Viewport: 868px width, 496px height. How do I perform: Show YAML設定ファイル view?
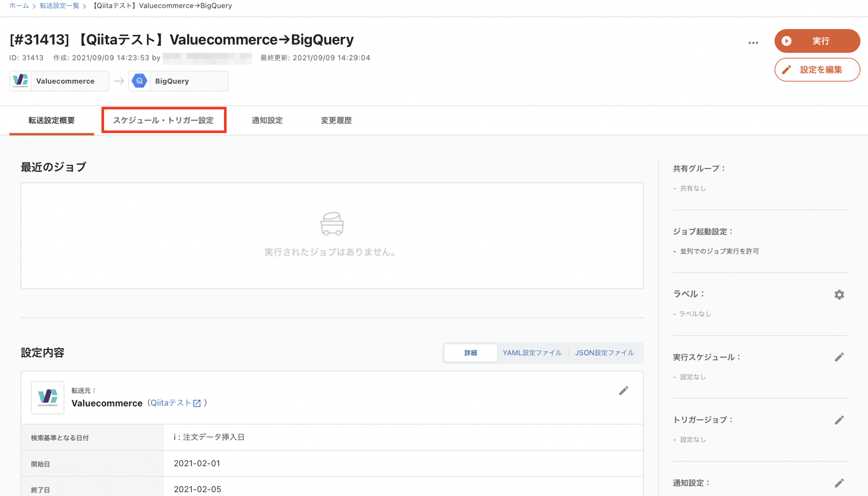click(x=532, y=353)
